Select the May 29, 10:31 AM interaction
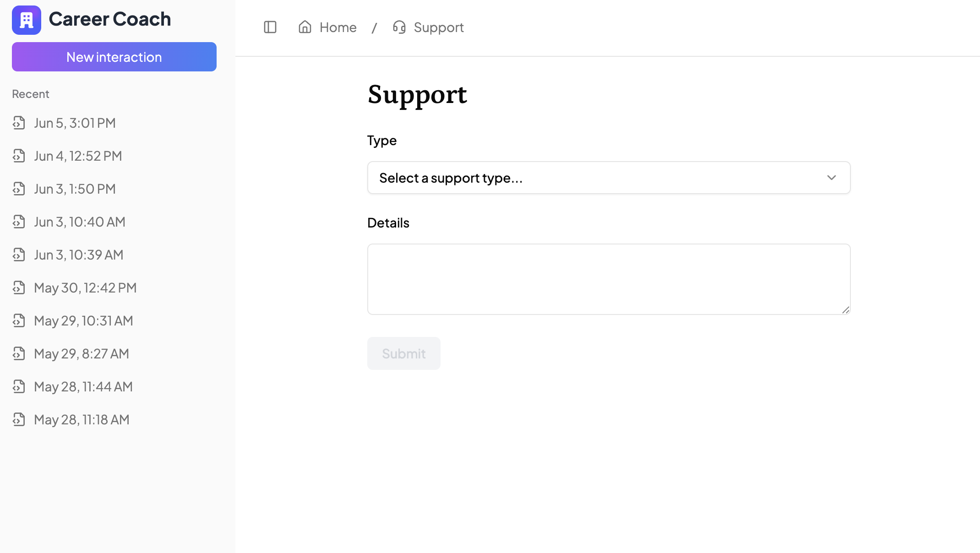Image resolution: width=980 pixels, height=553 pixels. click(83, 321)
